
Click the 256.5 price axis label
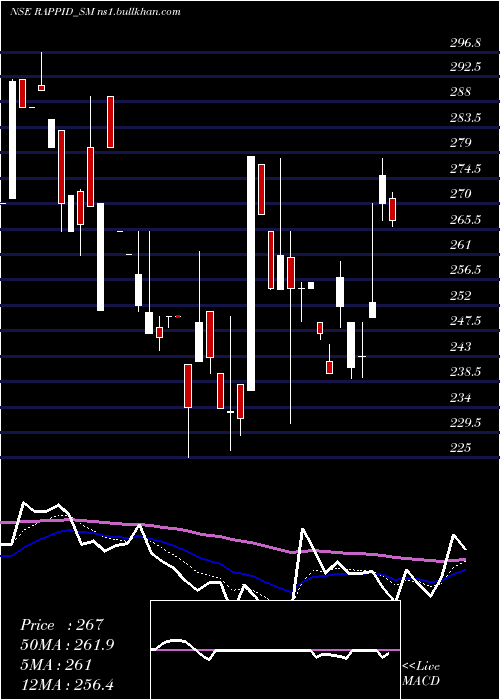point(465,271)
